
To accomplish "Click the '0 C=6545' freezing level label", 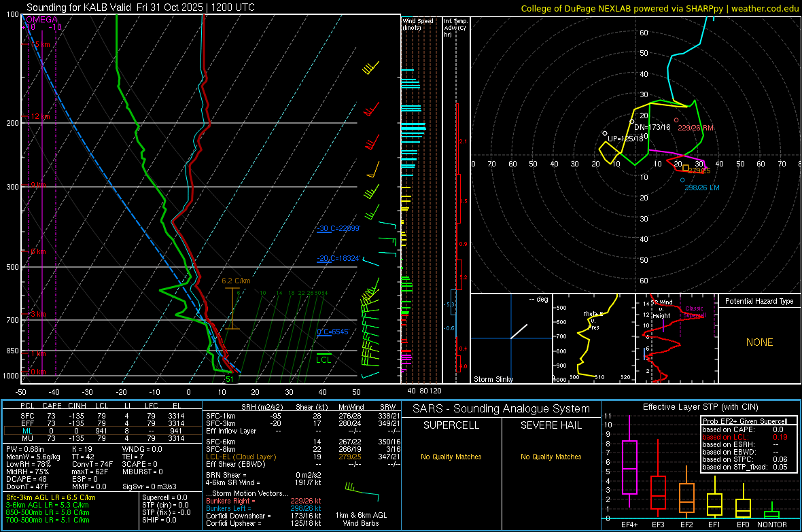I will click(x=333, y=332).
